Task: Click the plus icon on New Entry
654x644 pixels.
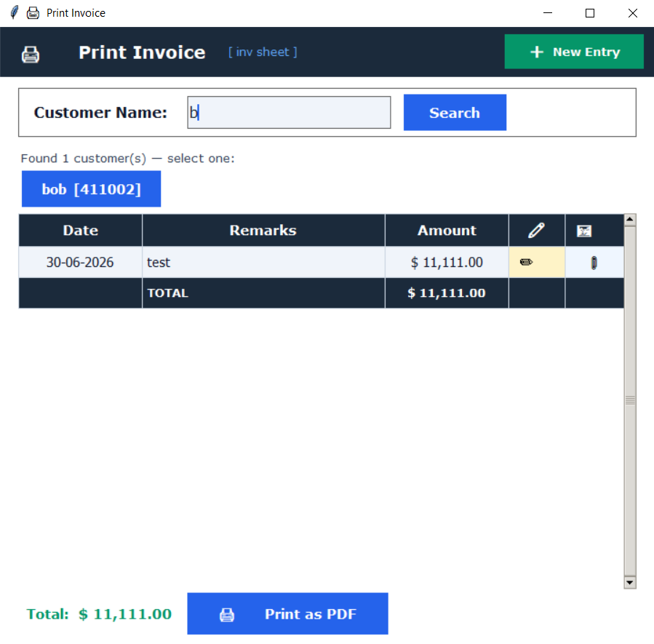Action: pos(537,52)
